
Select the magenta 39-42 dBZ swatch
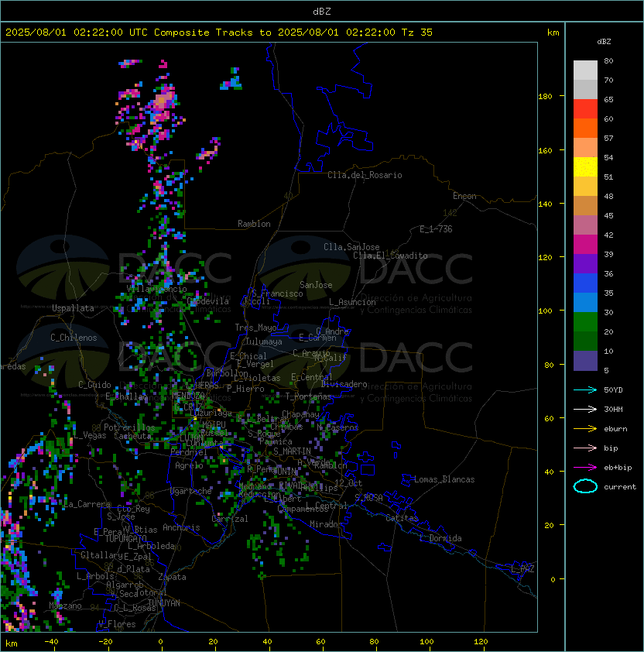coord(585,245)
